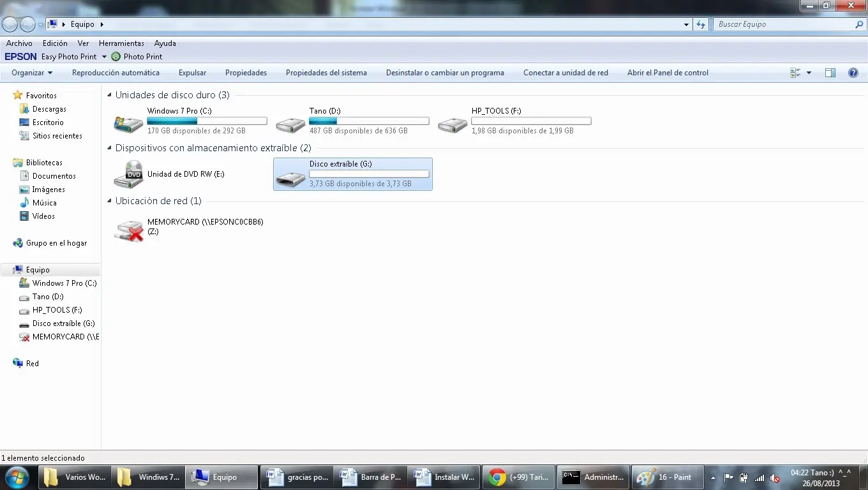Open the Ayuda menu
This screenshot has width=868, height=490.
click(x=165, y=43)
